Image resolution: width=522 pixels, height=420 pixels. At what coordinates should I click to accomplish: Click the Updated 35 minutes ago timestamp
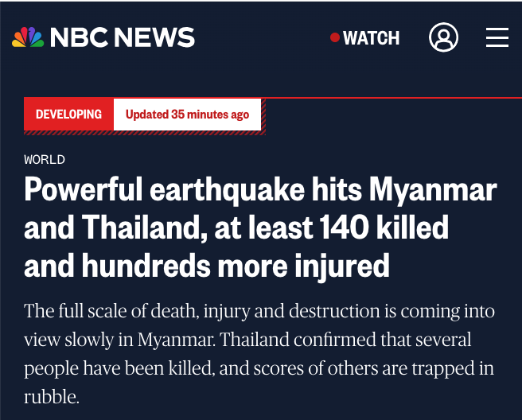click(187, 114)
